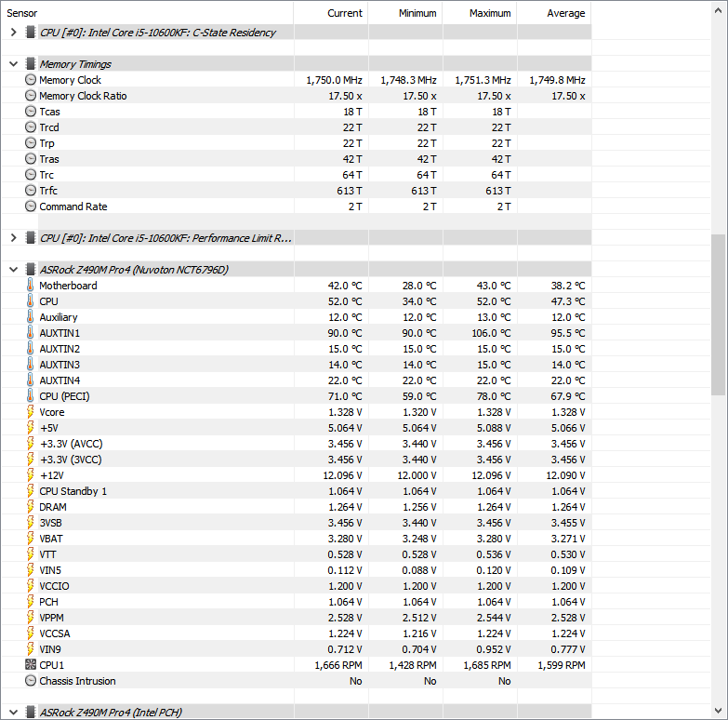This screenshot has width=728, height=720.
Task: Select the VPPM sensor row
Action: pos(296,618)
